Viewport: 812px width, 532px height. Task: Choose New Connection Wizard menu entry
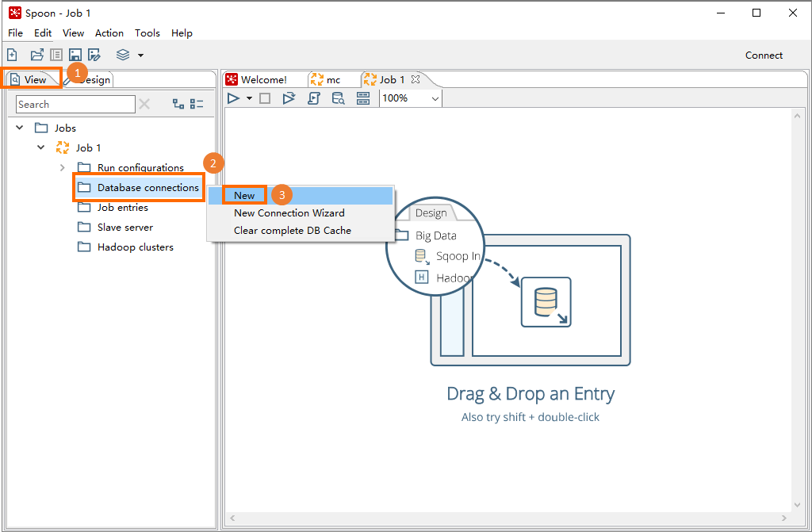[x=289, y=212]
